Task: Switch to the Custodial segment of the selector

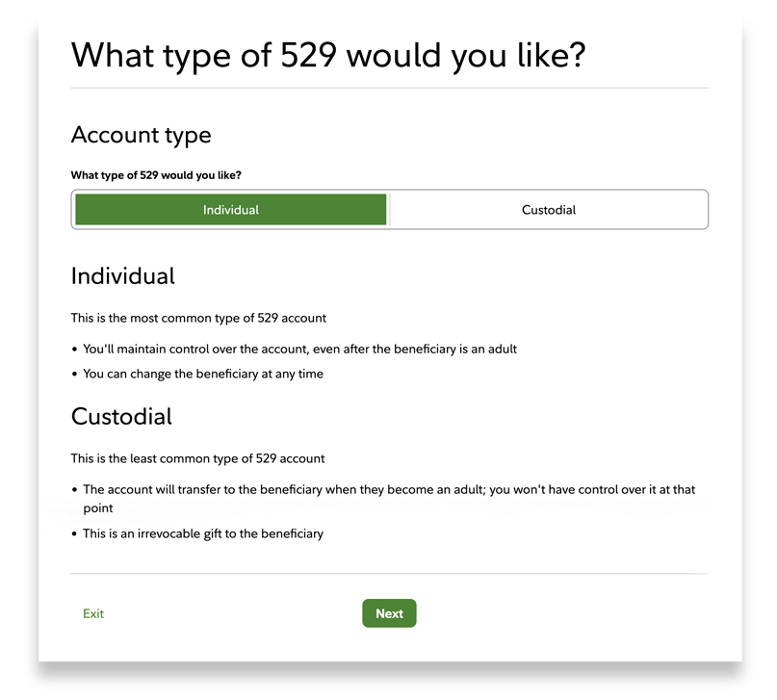Action: pyautogui.click(x=548, y=209)
